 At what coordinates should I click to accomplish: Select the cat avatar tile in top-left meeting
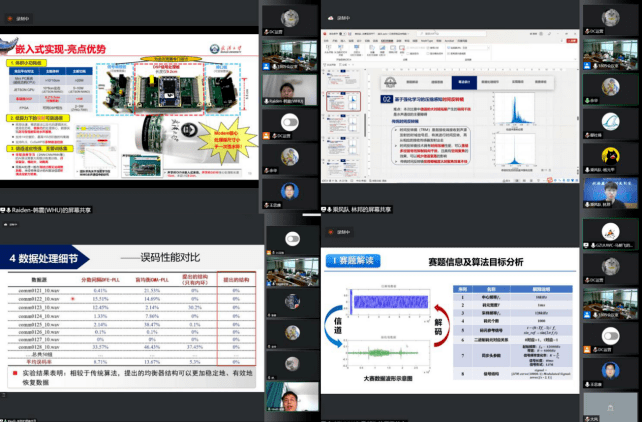290,20
